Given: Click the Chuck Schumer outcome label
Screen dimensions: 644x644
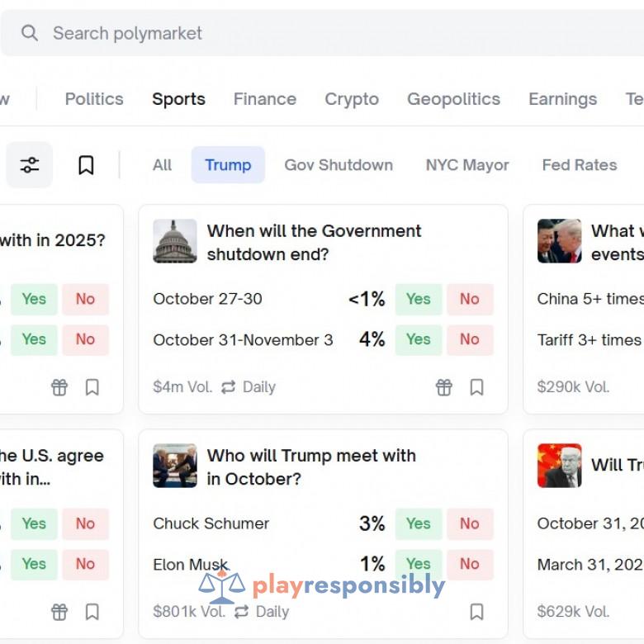Looking at the screenshot, I should (x=211, y=523).
